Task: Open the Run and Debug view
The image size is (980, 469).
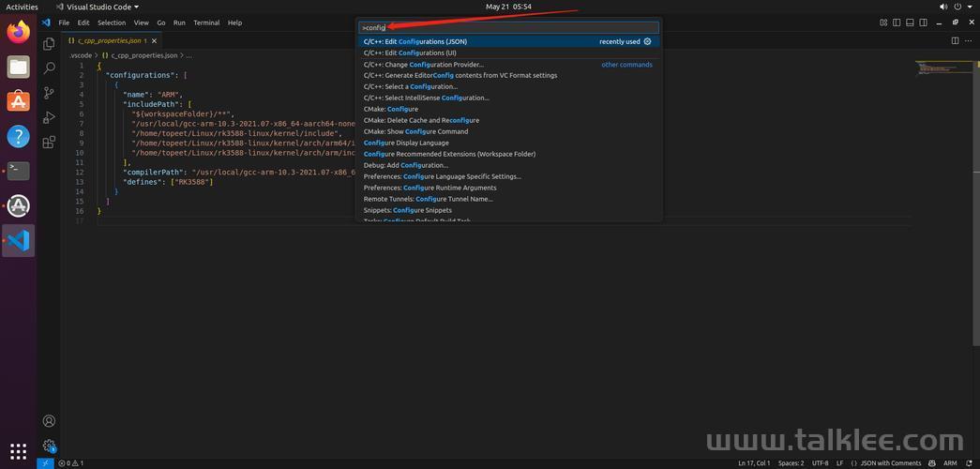Action: pos(49,117)
